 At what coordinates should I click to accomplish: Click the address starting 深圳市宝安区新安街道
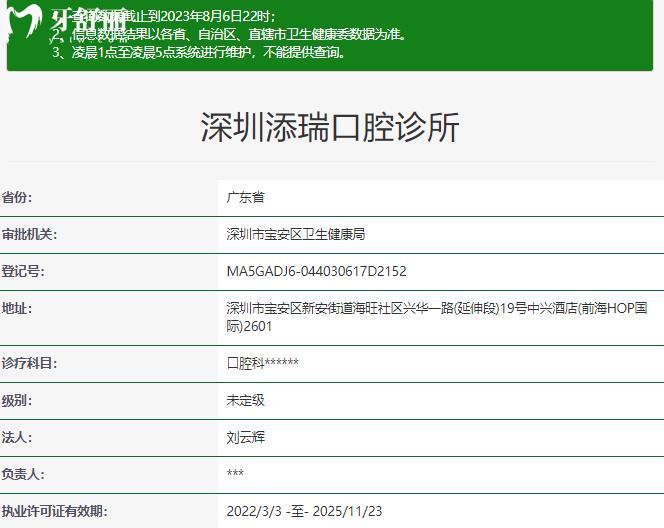[437, 317]
